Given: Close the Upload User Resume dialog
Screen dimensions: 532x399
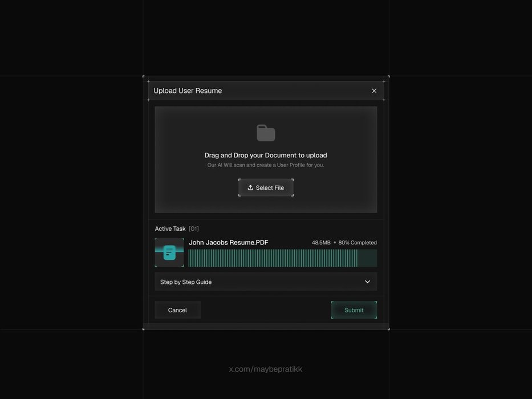Looking at the screenshot, I should (x=374, y=91).
